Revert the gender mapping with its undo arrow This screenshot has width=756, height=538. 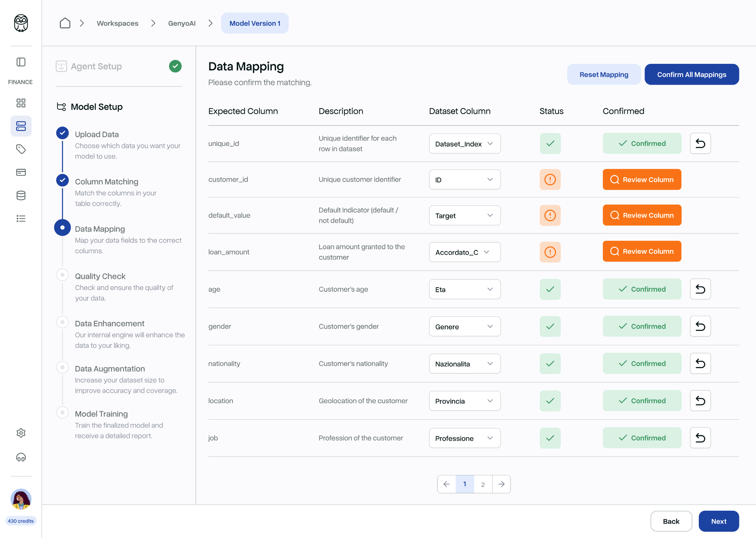700,326
